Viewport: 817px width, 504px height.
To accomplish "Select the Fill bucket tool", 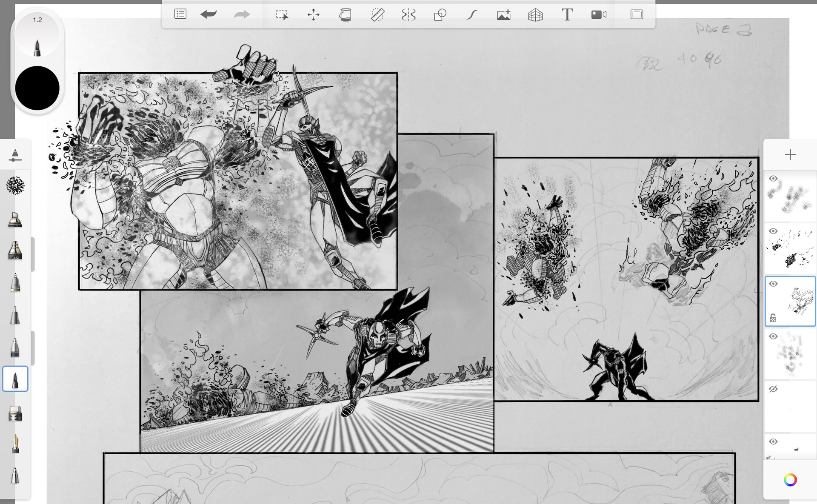I will pyautogui.click(x=346, y=14).
